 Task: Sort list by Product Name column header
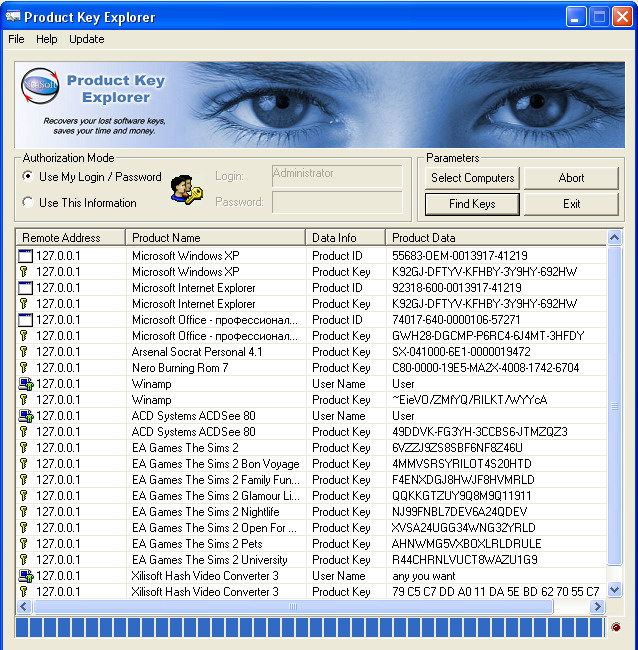[215, 238]
